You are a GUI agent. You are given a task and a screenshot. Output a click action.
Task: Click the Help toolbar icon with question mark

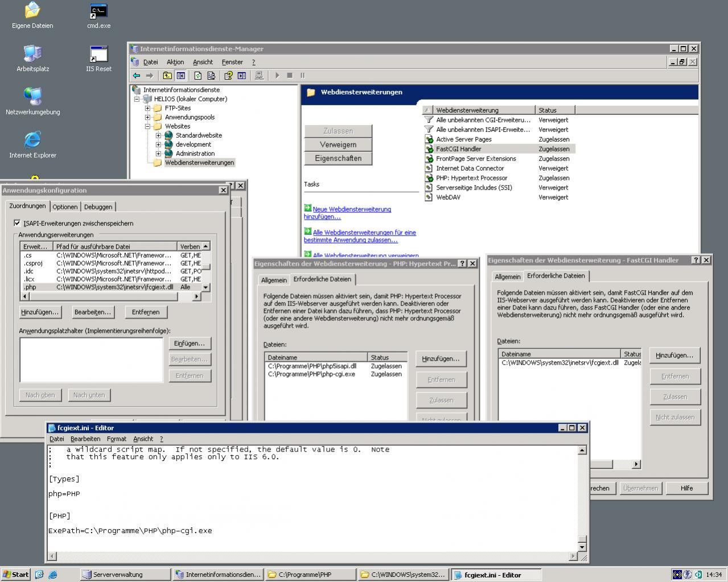coord(229,75)
